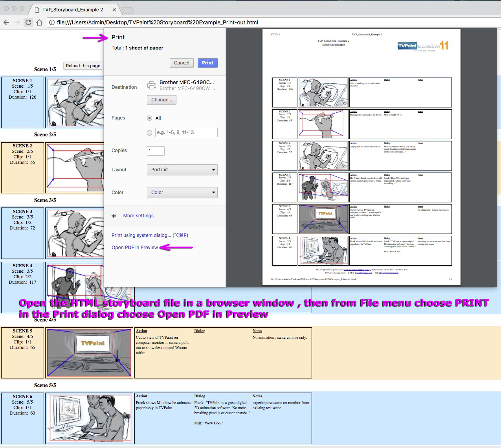
Task: Click 'SCENE 3' info cell in the web page
Action: click(22, 233)
